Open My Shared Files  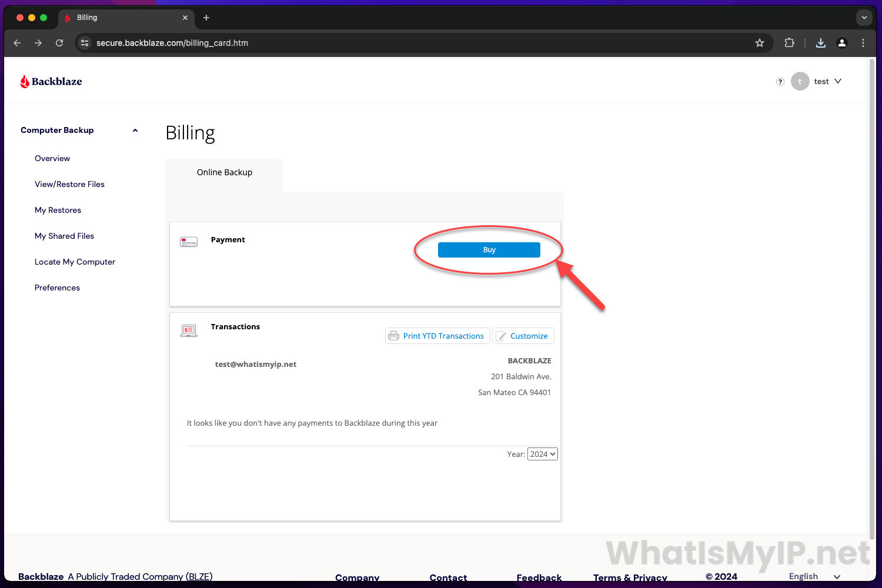[x=64, y=236]
